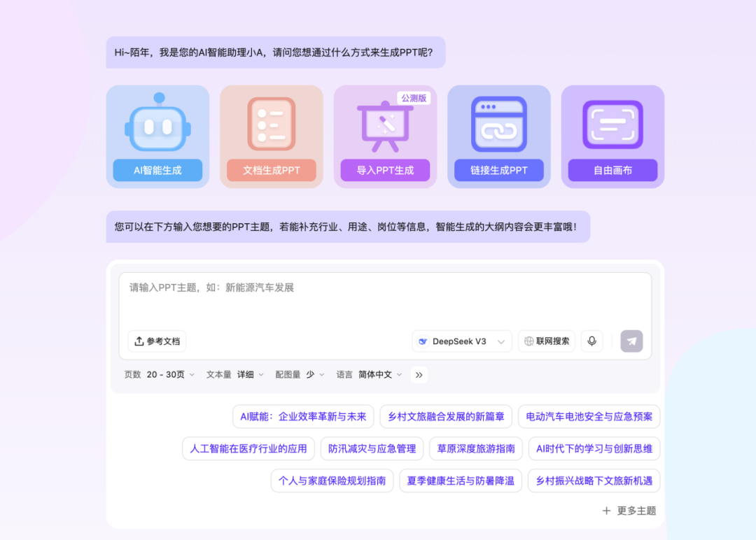This screenshot has height=540, width=756.
Task: Enable the 联网搜索 web search toggle
Action: pos(546,341)
